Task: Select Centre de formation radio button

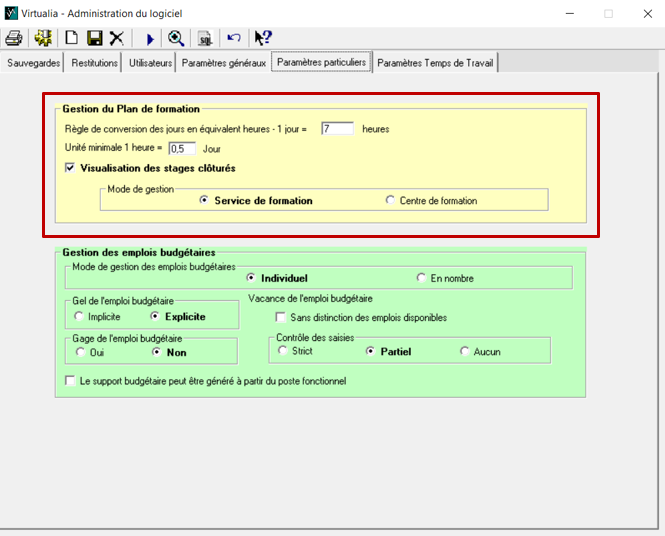Action: [391, 200]
